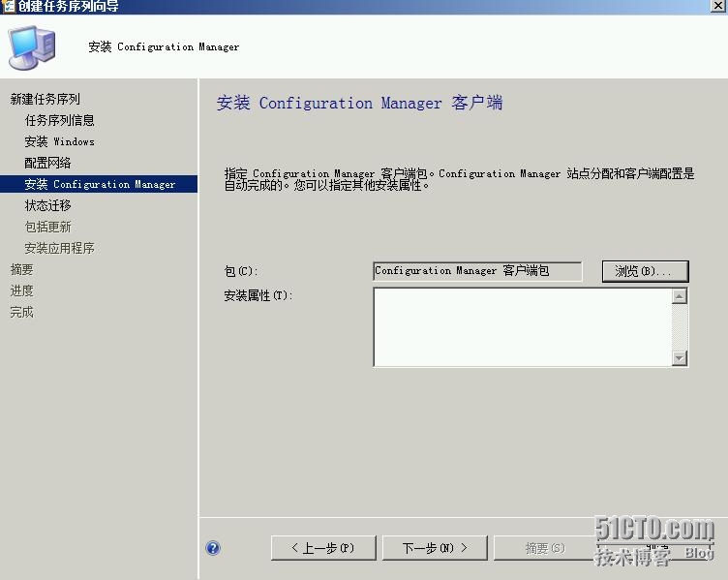Select 配置网络 step
The width and height of the screenshot is (728, 580).
click(x=47, y=163)
